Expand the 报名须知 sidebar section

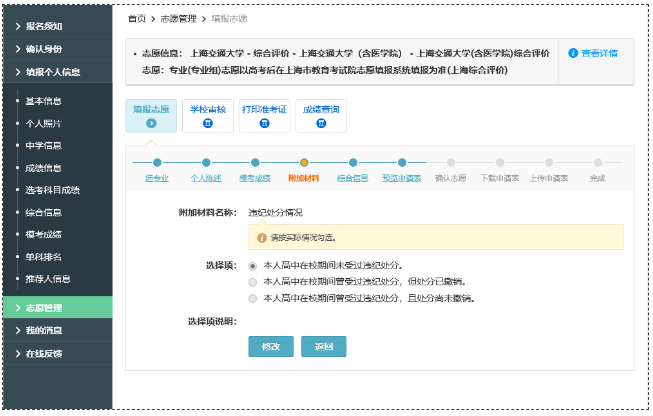coord(56,25)
